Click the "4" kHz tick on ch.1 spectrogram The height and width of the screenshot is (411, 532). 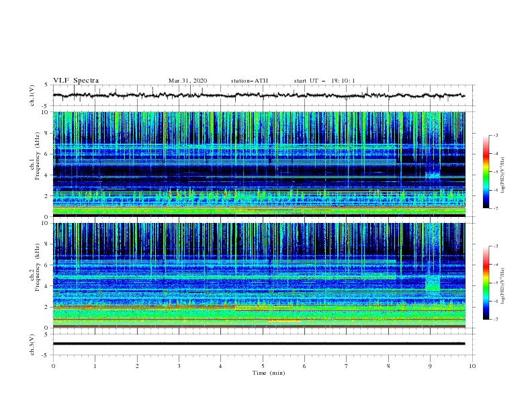(48, 175)
